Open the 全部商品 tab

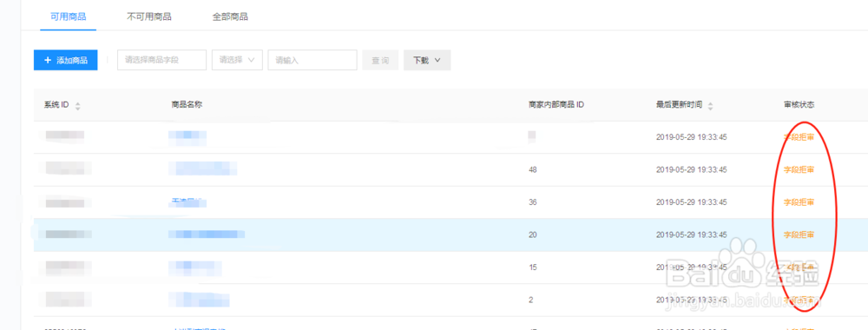pyautogui.click(x=230, y=16)
